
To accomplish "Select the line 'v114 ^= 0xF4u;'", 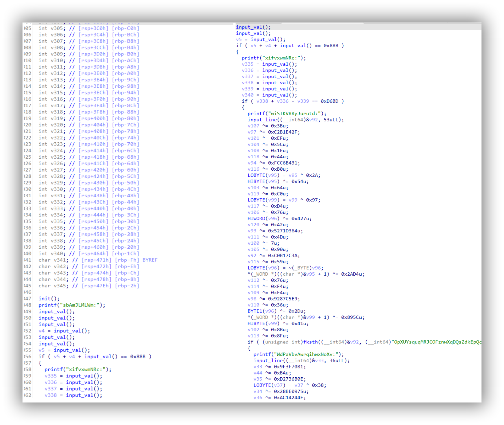I will (268, 287).
